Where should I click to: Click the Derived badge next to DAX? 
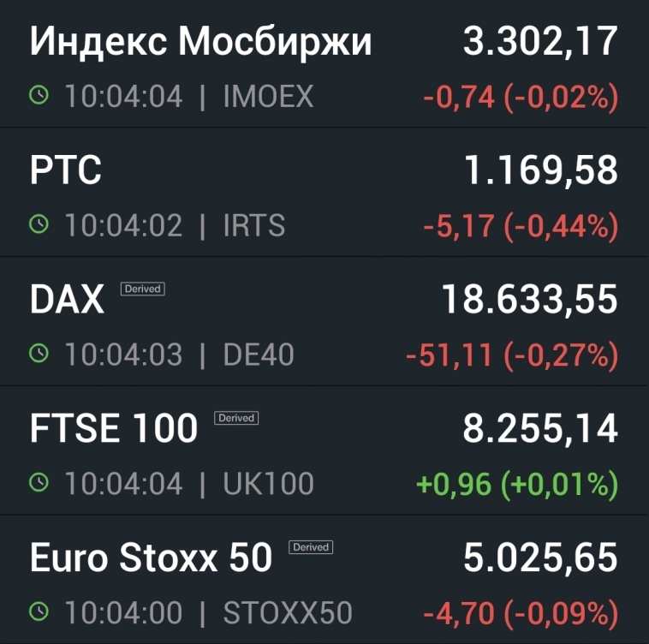(x=142, y=289)
